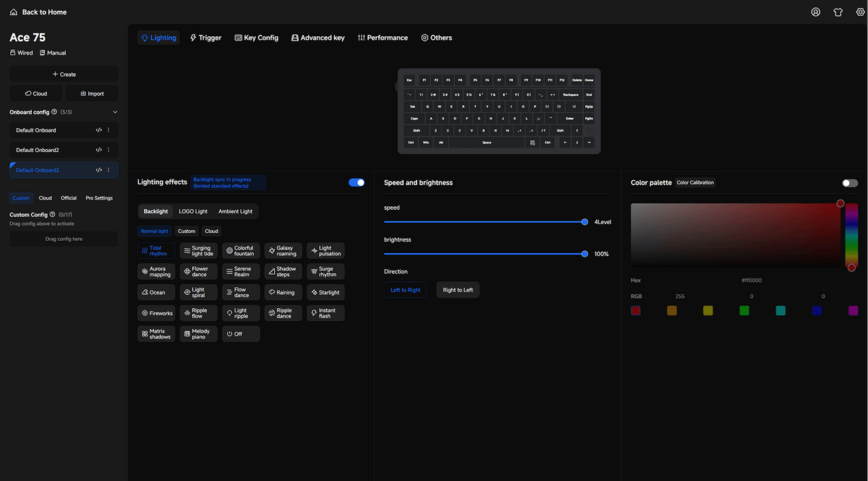Switch to the Key Config tab

coord(257,38)
